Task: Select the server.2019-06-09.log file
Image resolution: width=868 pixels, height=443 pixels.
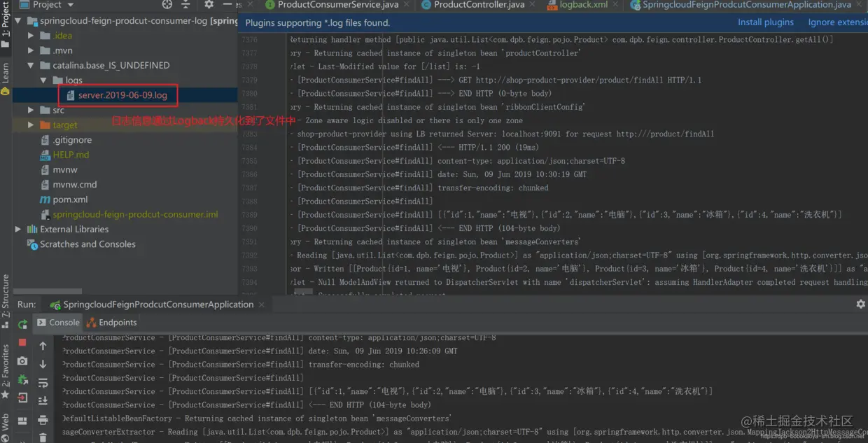Action: (117, 95)
